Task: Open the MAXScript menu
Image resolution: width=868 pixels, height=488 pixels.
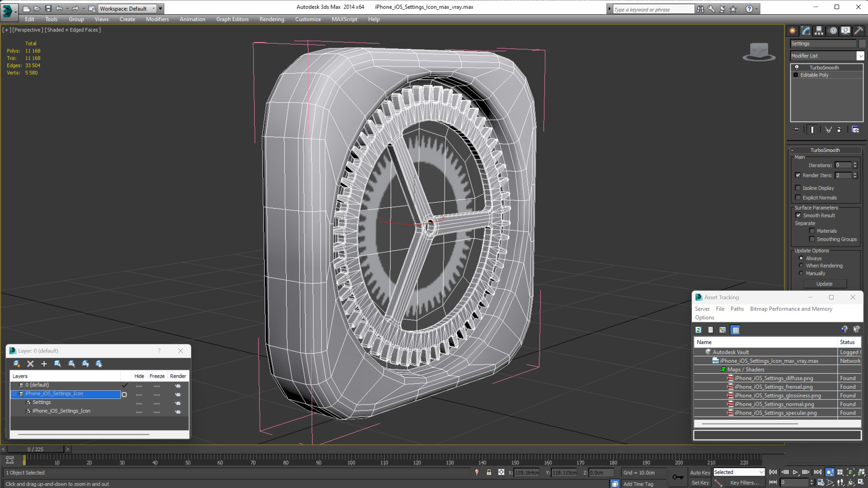Action: point(344,19)
